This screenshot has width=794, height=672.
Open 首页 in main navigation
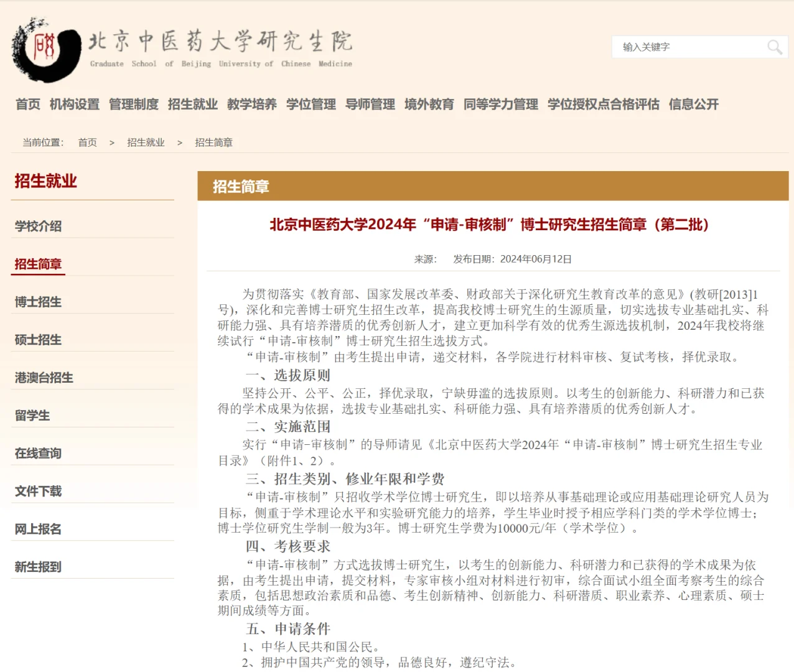28,105
